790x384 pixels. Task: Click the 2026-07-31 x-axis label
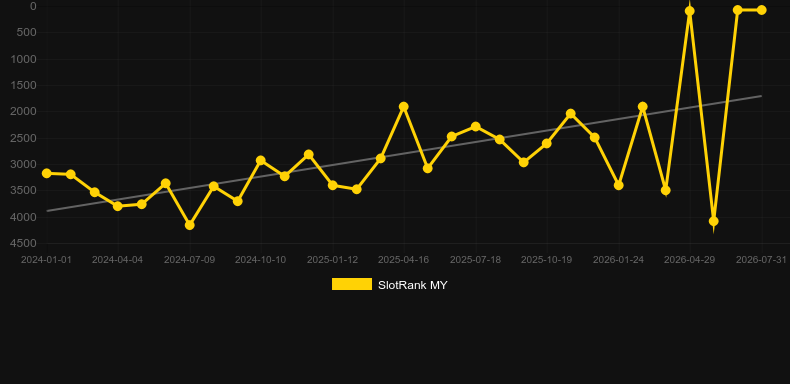(761, 260)
